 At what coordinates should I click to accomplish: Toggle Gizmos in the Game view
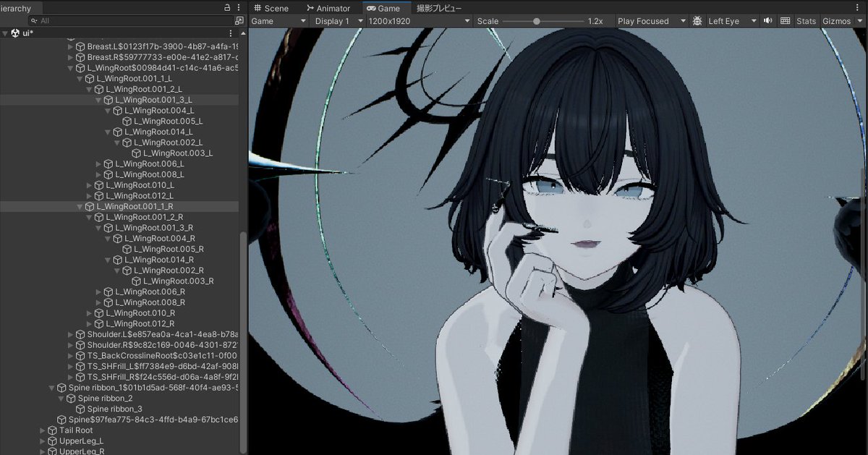[x=837, y=21]
